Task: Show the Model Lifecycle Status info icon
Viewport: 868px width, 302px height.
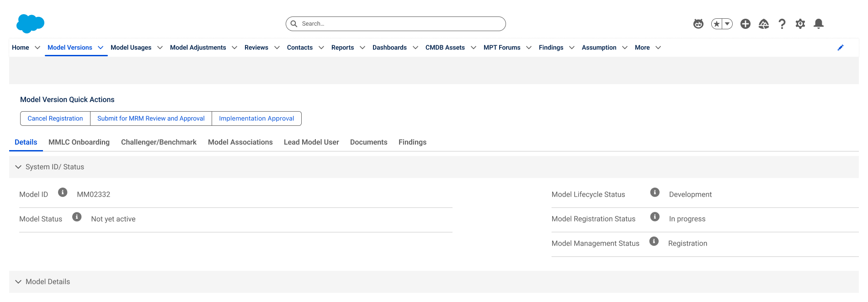Action: pyautogui.click(x=655, y=192)
